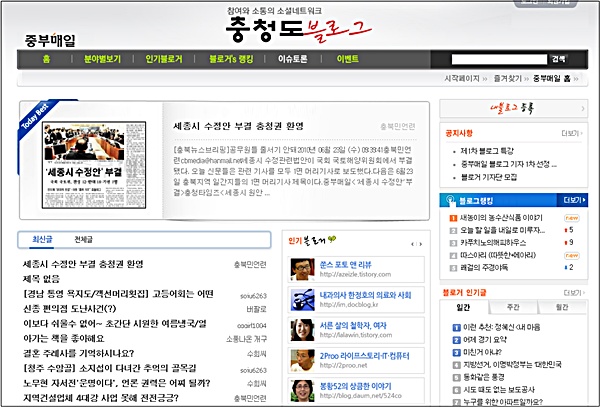This screenshot has width=600, height=407.
Task: Open rank 2 오늘 할 일을 내일로 미루자
Action: [502, 230]
